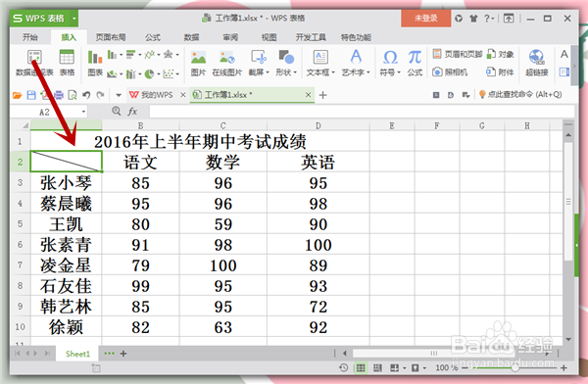Insert an 对象 object
Viewport: 588px width, 384px height.
coord(500,55)
